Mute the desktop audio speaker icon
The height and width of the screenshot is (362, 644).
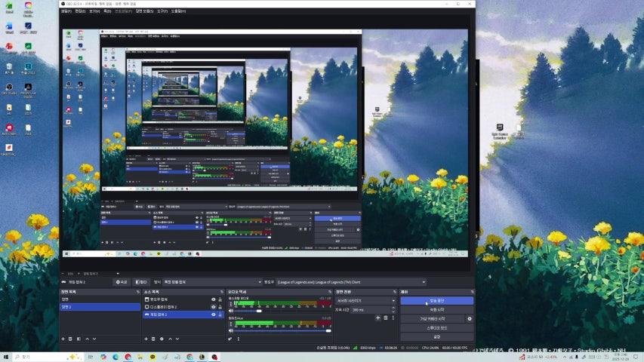pyautogui.click(x=231, y=310)
